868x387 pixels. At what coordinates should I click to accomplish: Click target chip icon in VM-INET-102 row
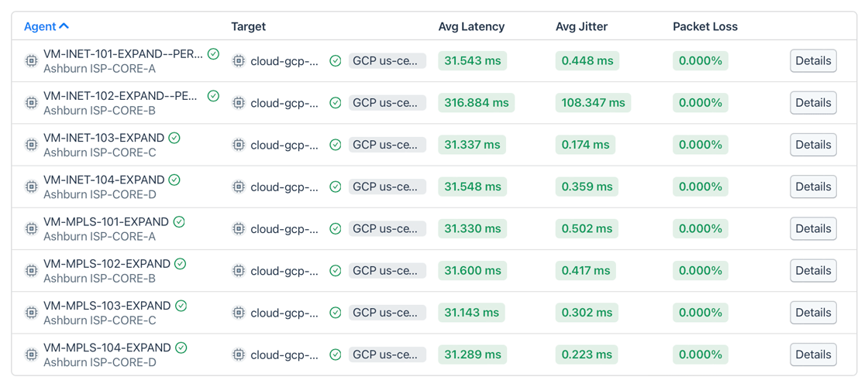tap(239, 103)
